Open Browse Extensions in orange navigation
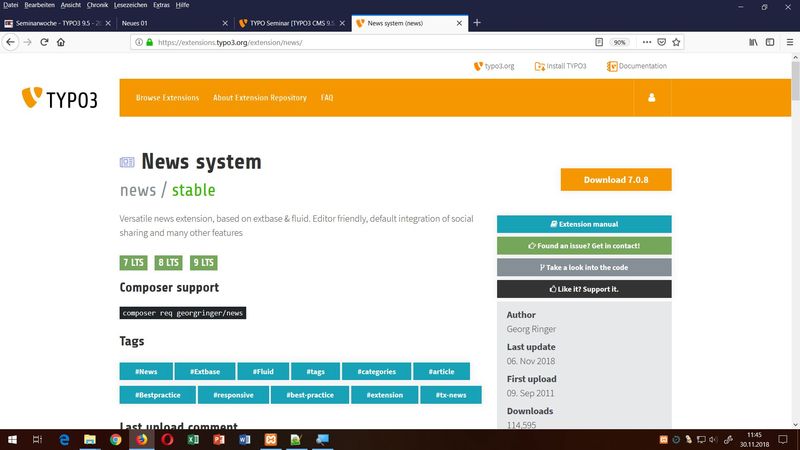This screenshot has height=450, width=800. coord(167,97)
